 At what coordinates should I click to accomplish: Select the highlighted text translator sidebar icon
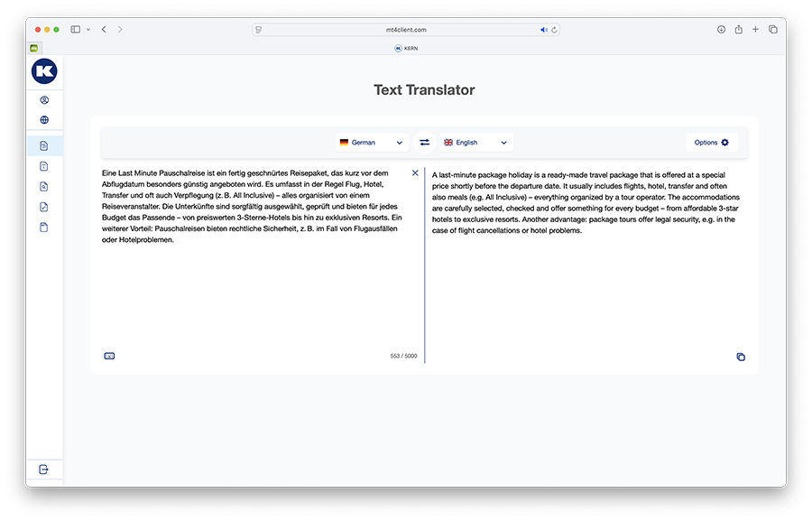point(44,145)
